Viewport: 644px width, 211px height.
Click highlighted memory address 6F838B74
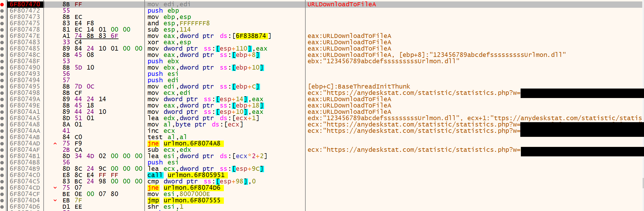click(251, 36)
